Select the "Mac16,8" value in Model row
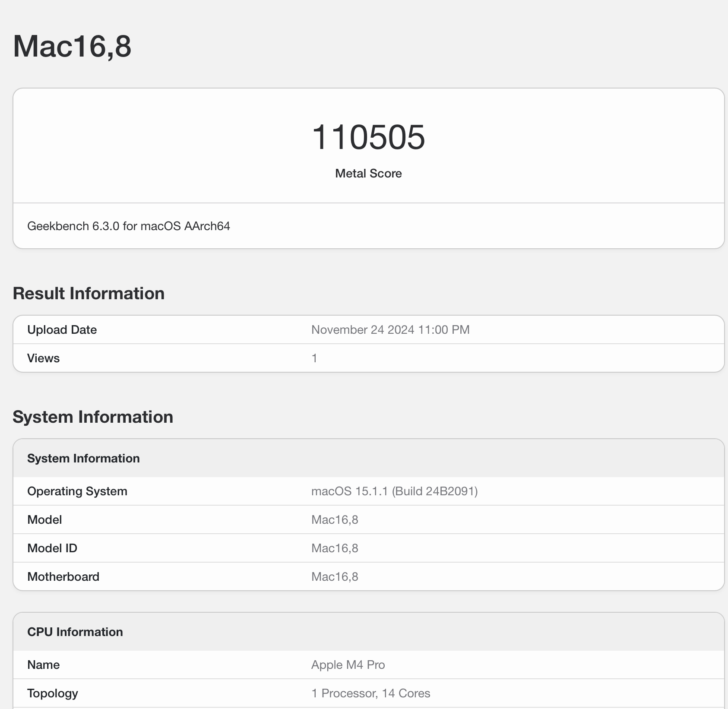Viewport: 728px width, 709px height. pos(335,520)
